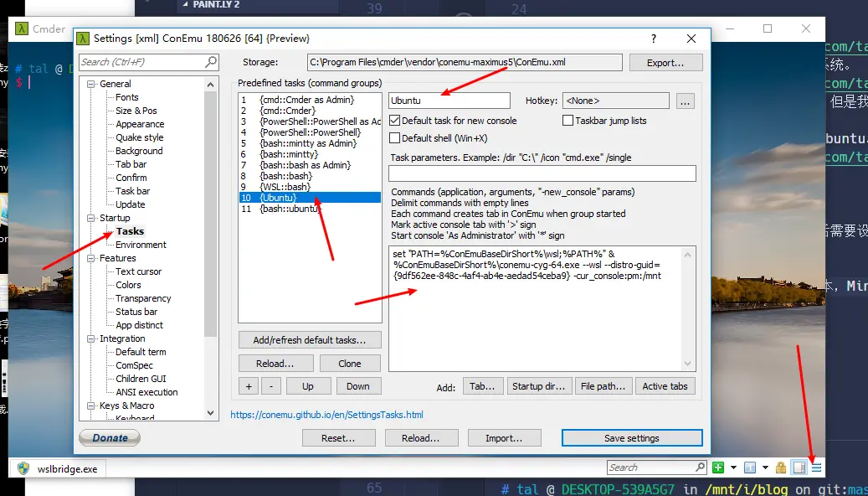Click the Tab... add button
The height and width of the screenshot is (496, 868).
482,386
